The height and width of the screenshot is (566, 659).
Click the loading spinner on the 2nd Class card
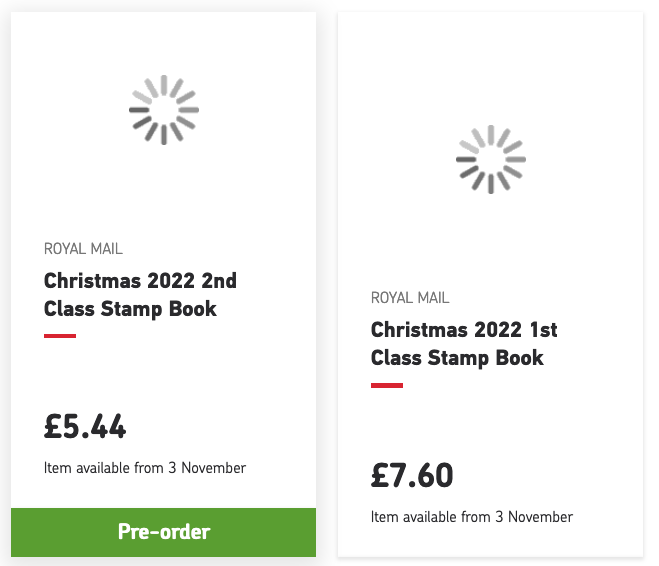[164, 110]
